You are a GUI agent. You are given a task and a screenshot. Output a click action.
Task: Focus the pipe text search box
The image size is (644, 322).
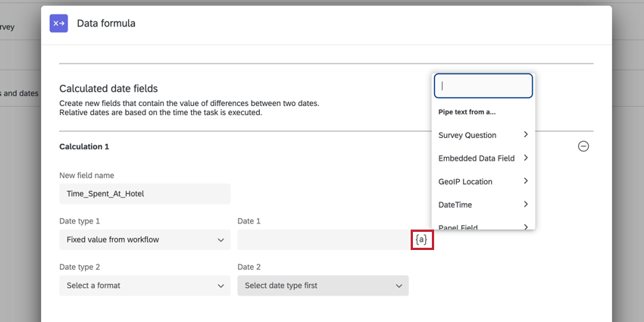coord(483,86)
